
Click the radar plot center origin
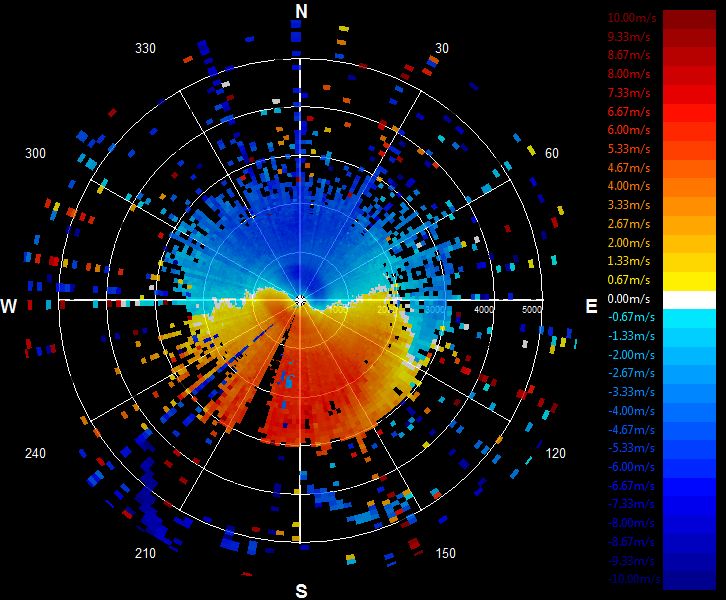[300, 301]
